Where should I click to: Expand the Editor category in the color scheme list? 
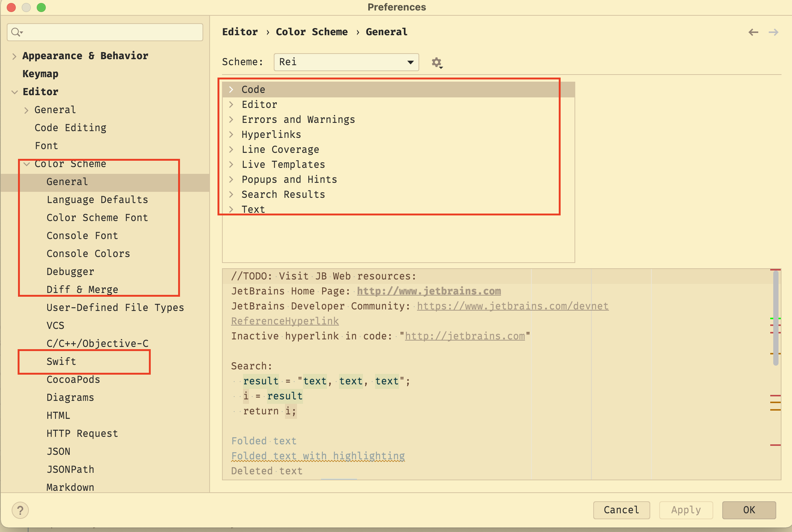pyautogui.click(x=231, y=105)
